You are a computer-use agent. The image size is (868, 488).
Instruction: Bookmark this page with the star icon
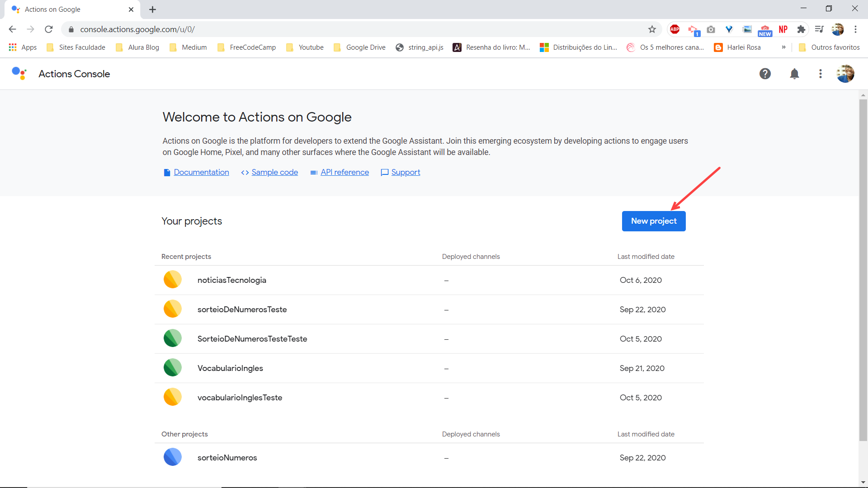[x=652, y=29]
